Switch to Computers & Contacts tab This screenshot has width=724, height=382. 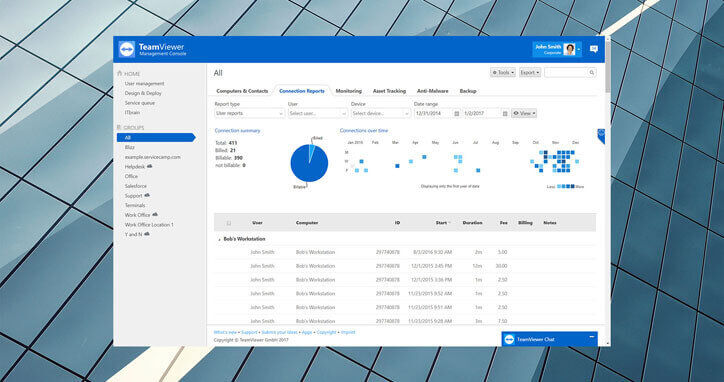point(242,91)
